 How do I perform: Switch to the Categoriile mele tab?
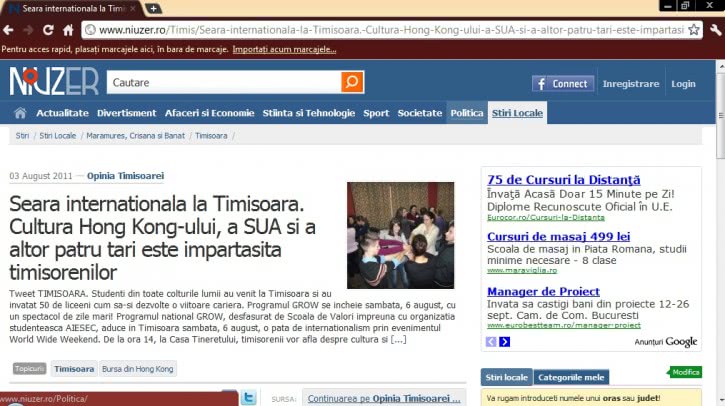[571, 377]
